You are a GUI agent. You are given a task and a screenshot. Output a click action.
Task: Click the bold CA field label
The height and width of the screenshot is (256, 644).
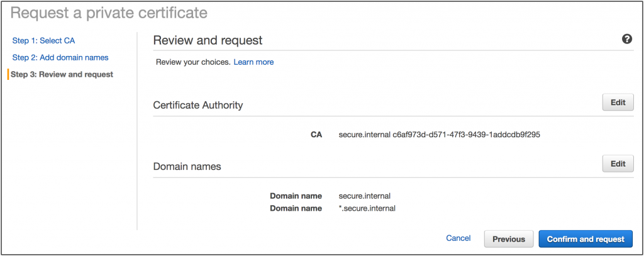[x=316, y=135]
